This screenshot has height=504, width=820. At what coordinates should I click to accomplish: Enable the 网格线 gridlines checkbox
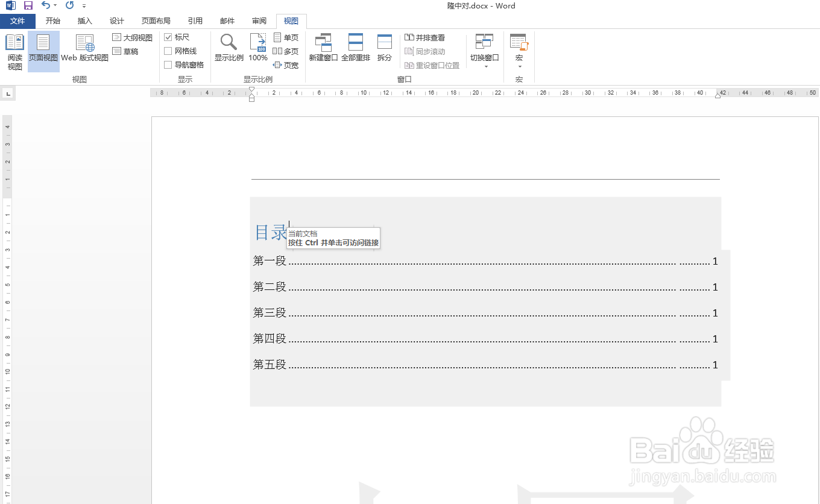pos(168,51)
